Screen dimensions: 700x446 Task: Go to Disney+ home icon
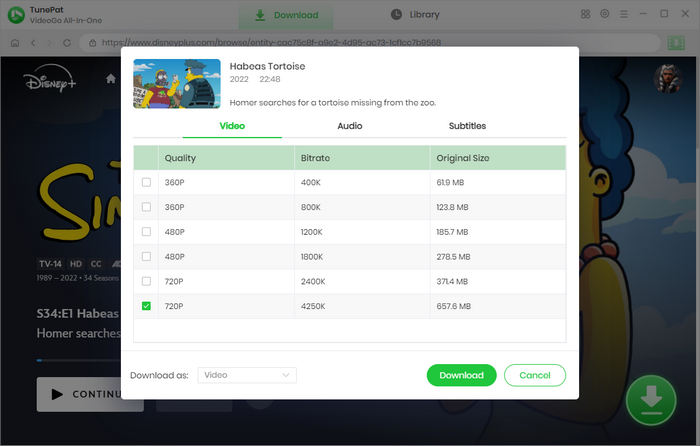pos(111,79)
